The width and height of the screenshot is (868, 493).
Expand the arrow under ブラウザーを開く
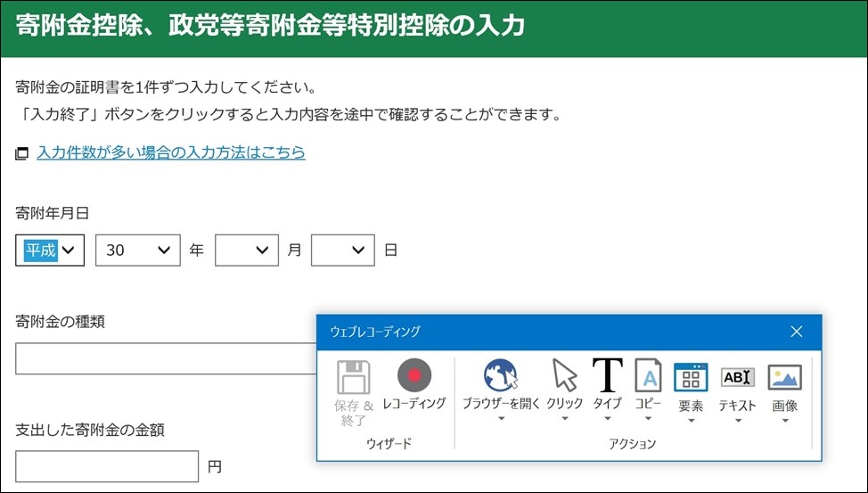[501, 419]
